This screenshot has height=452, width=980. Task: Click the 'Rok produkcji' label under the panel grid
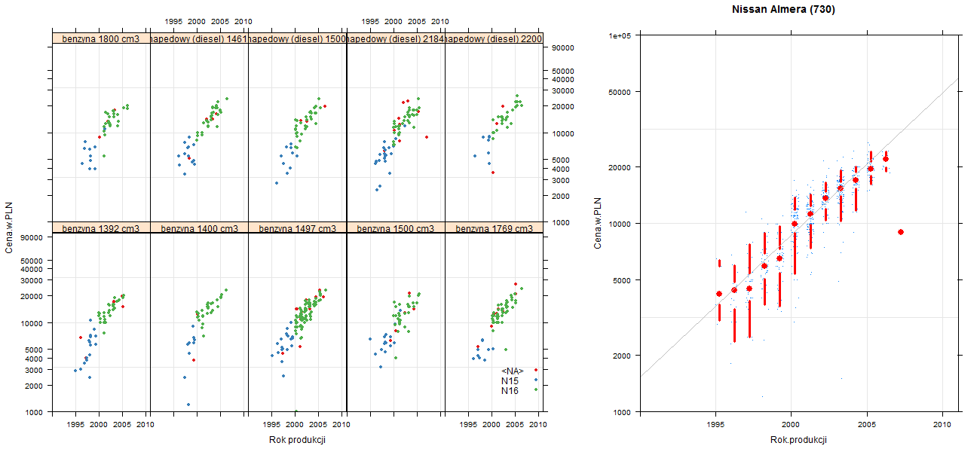click(297, 440)
